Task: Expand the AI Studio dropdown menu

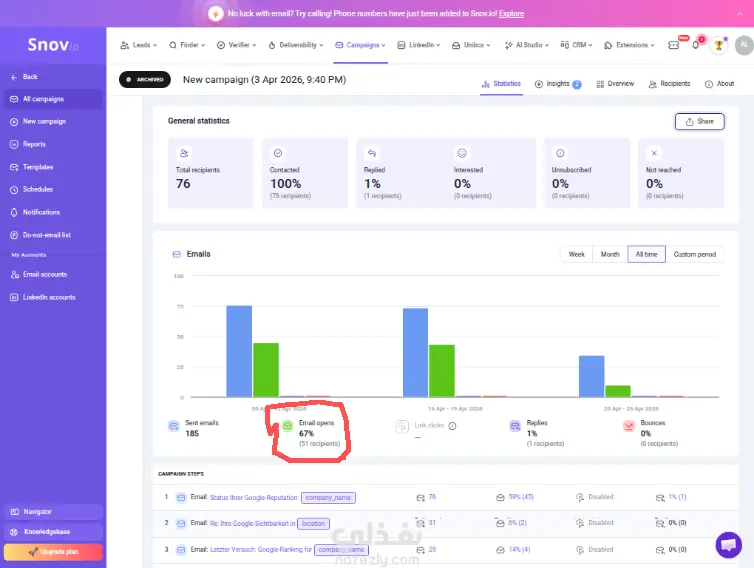Action: tap(527, 45)
